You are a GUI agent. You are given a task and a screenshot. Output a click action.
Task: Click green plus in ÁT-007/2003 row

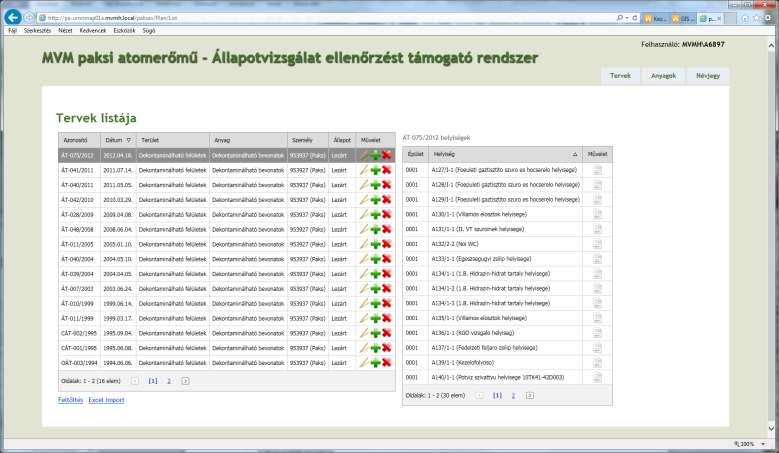coord(376,289)
